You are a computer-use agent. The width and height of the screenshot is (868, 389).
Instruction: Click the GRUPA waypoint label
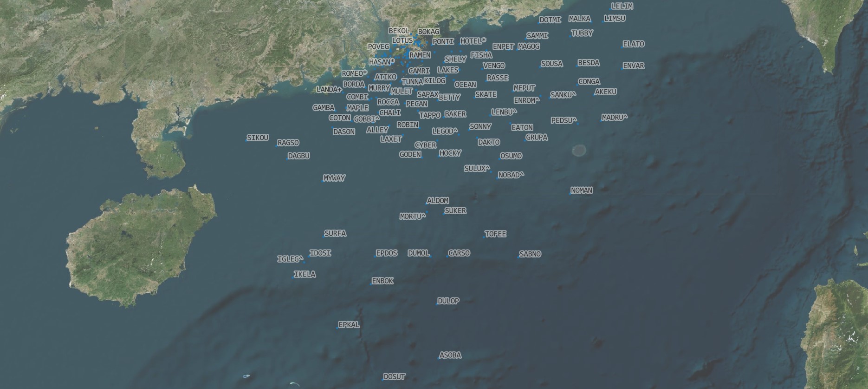tap(537, 138)
